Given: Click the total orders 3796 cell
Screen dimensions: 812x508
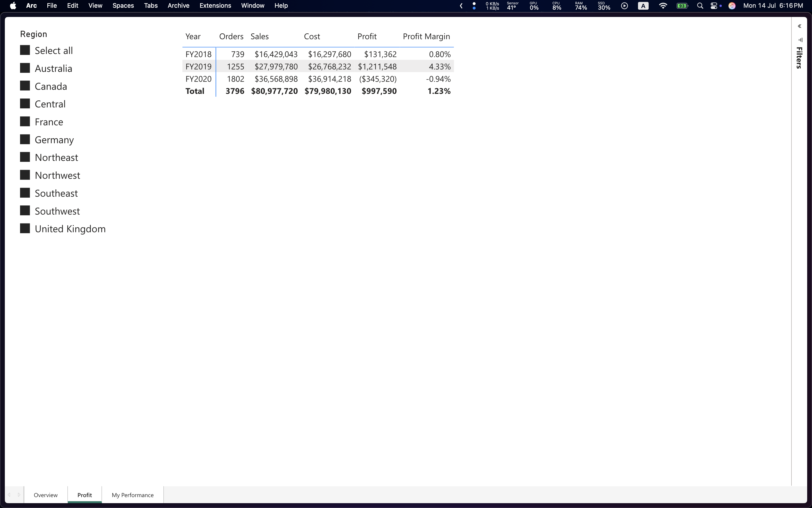Looking at the screenshot, I should pos(235,91).
